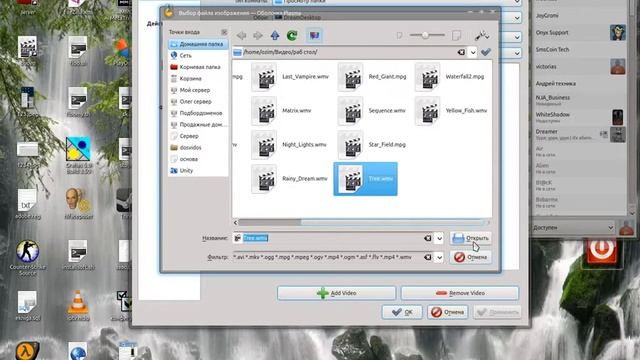Click the highlighted Tree.wmv file
640x360 pixels.
365,179
